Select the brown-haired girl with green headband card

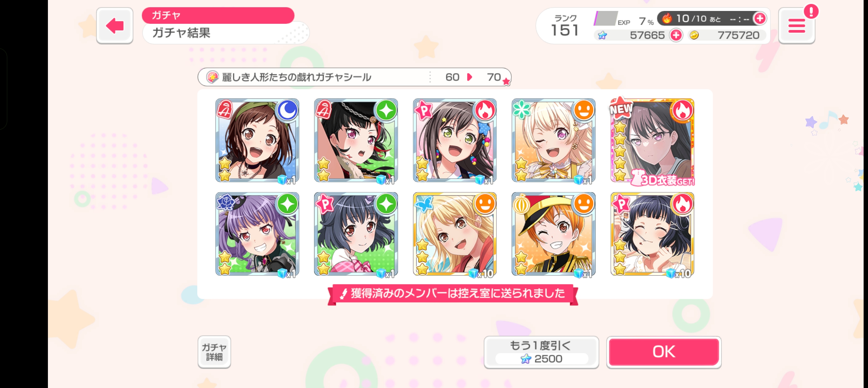[x=257, y=141]
